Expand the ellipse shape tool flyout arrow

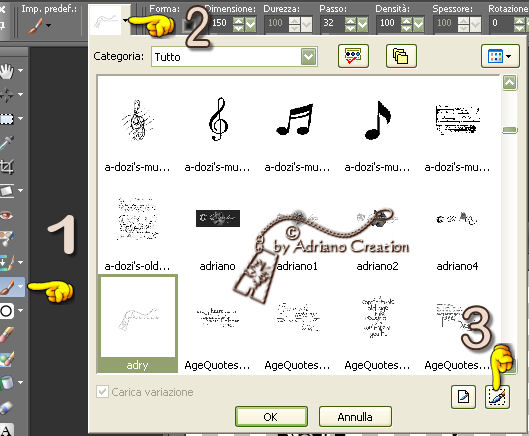point(21,310)
